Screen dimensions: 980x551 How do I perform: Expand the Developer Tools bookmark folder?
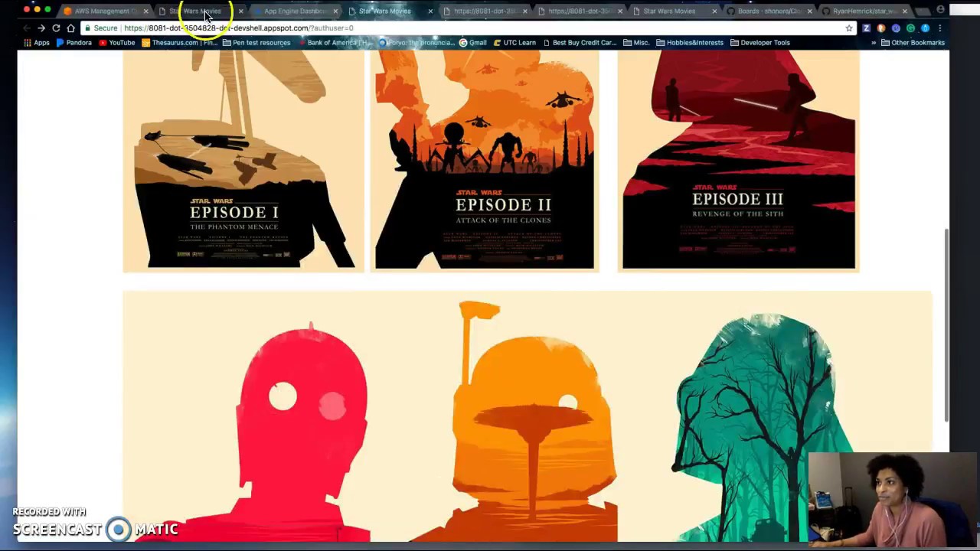click(759, 43)
